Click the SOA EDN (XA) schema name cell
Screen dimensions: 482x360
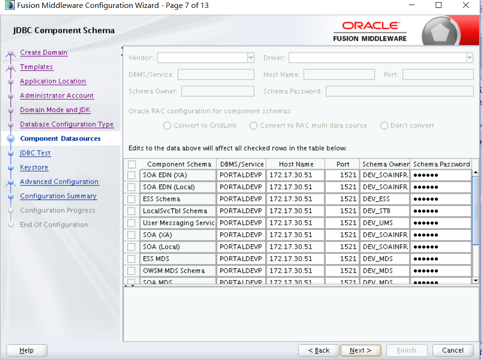tap(178, 175)
